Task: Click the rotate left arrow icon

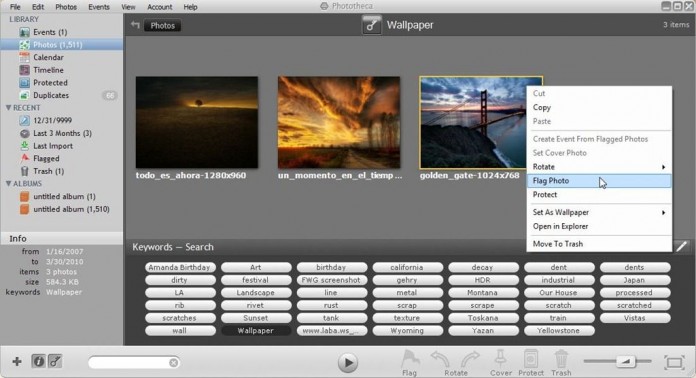Action: 440,359
